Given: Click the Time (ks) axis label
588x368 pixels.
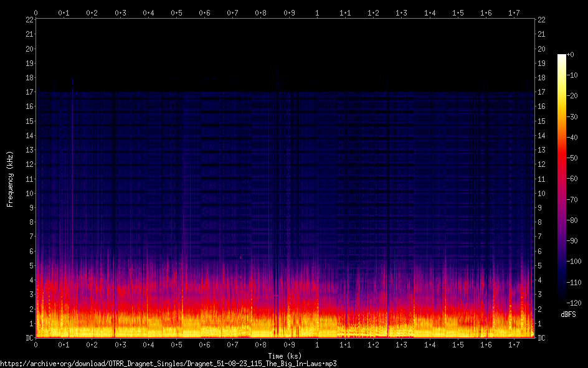Looking at the screenshot, I should pyautogui.click(x=285, y=356).
